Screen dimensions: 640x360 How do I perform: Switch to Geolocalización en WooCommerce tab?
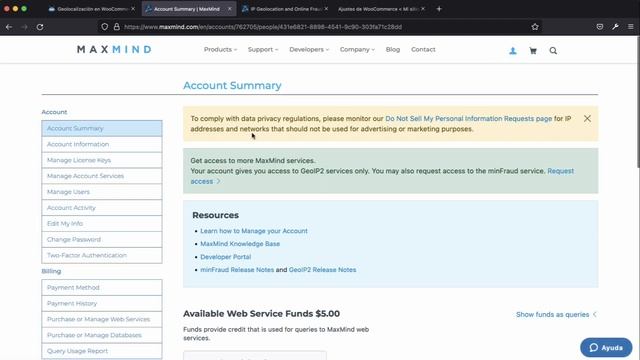pos(91,9)
